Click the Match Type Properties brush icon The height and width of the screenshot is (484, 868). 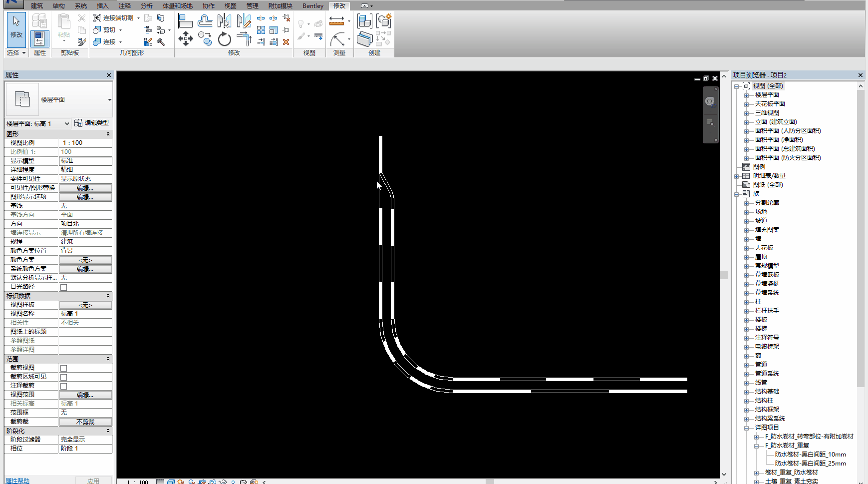pos(82,42)
